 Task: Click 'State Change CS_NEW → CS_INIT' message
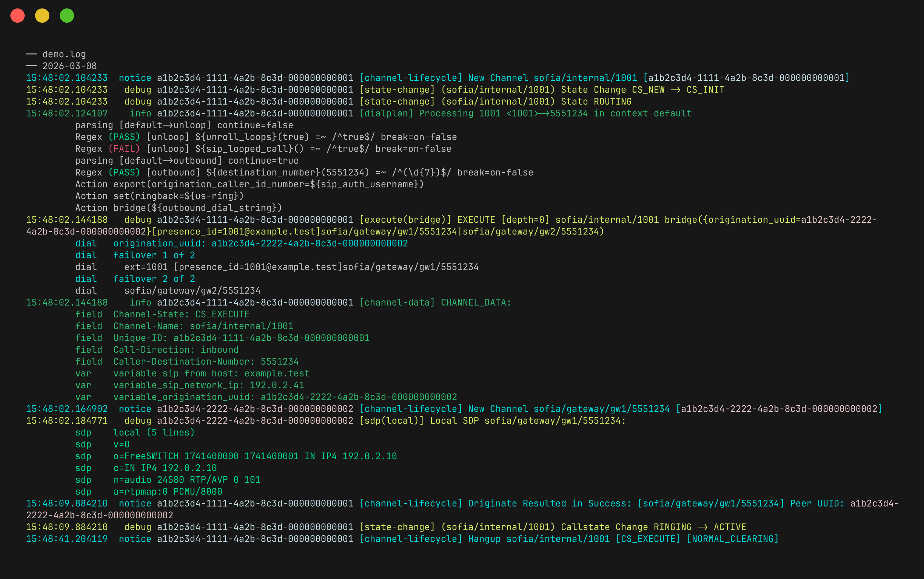point(643,90)
